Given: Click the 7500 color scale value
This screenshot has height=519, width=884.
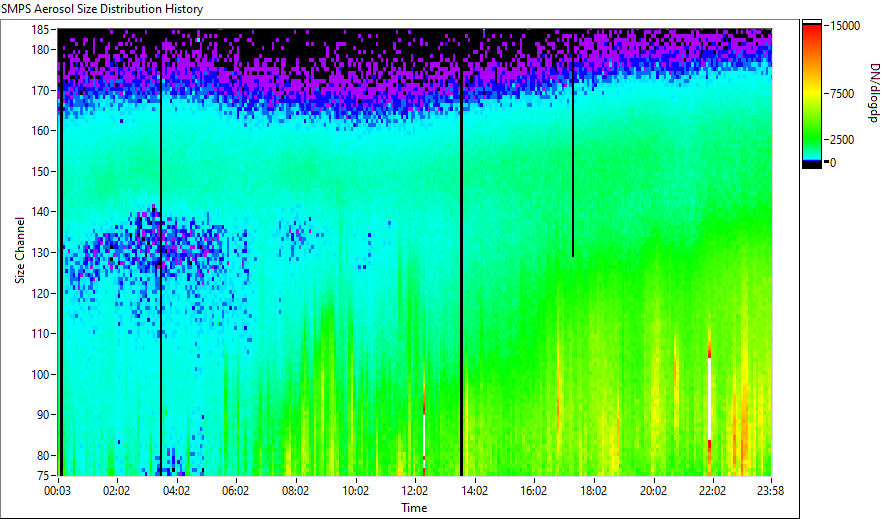Looking at the screenshot, I should pyautogui.click(x=842, y=94).
